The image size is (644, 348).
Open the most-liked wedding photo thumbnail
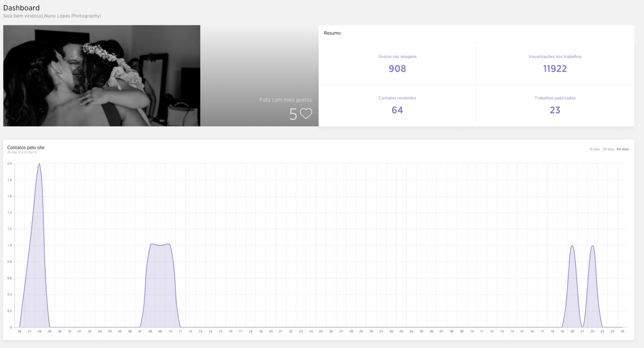[x=102, y=76]
